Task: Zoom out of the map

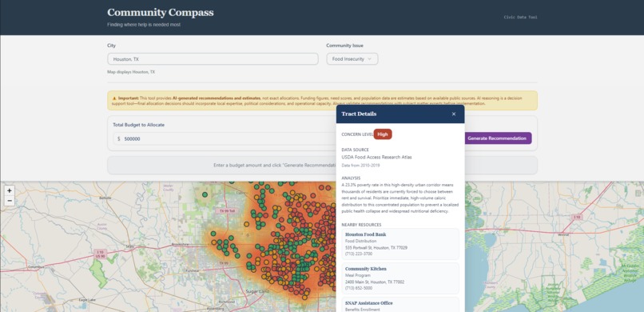Action: pos(9,201)
